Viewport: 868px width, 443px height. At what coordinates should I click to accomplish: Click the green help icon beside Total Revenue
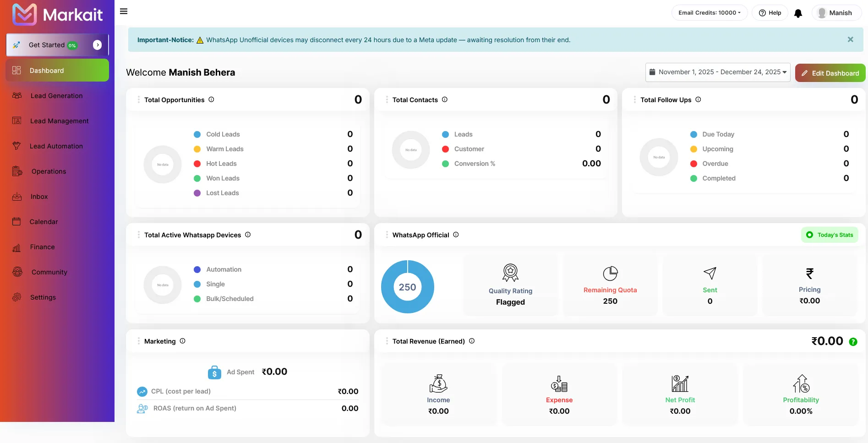point(853,342)
